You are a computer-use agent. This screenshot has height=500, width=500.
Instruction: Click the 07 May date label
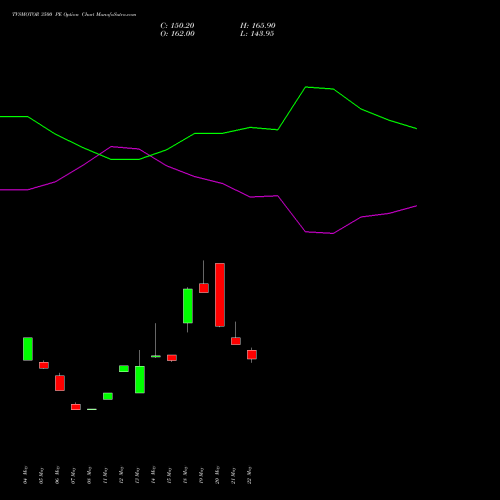(74, 475)
